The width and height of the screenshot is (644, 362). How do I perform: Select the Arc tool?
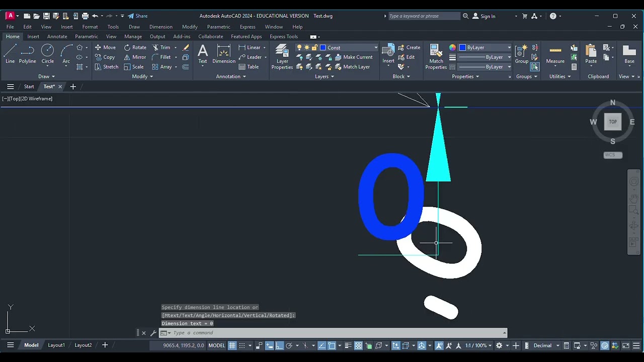pos(66,54)
